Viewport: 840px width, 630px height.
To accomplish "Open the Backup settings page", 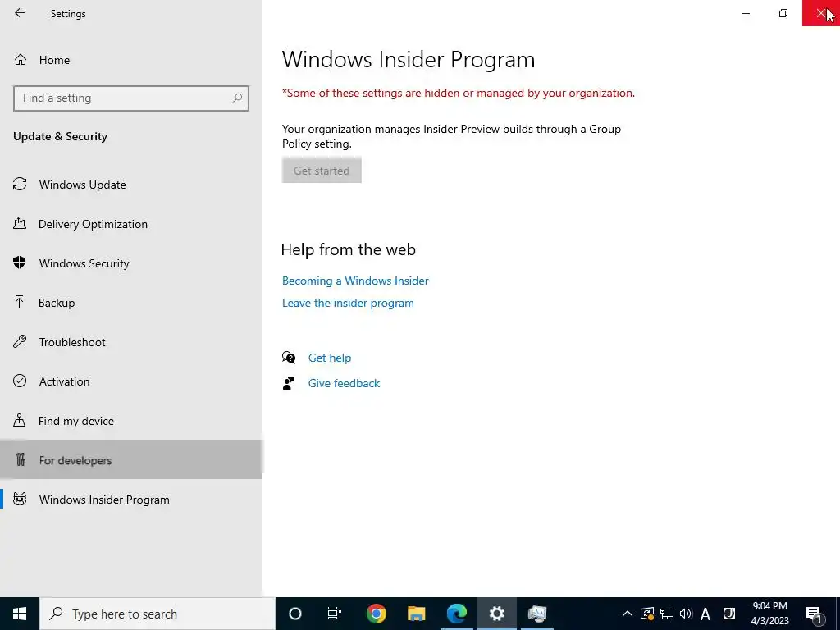I will (131, 303).
